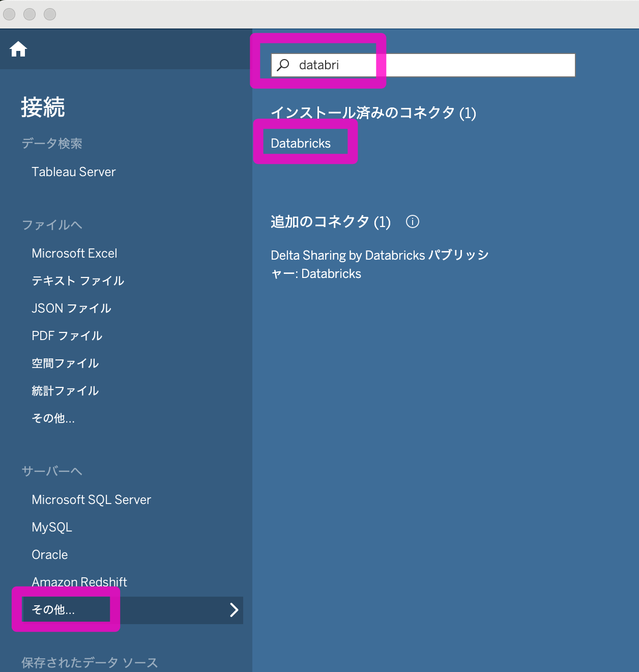Connect to Microsoft SQL Server
Viewport: 639px width, 672px height.
[92, 500]
